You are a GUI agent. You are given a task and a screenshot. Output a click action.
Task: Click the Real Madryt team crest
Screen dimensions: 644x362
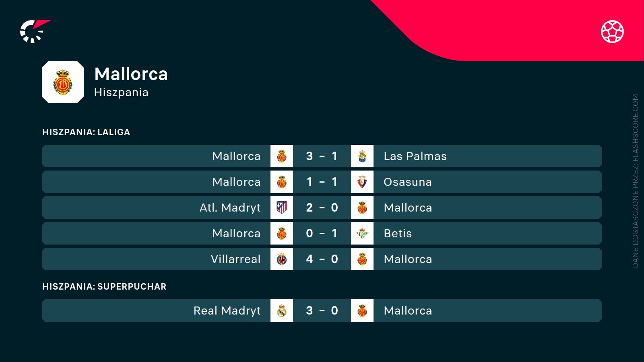click(x=282, y=311)
